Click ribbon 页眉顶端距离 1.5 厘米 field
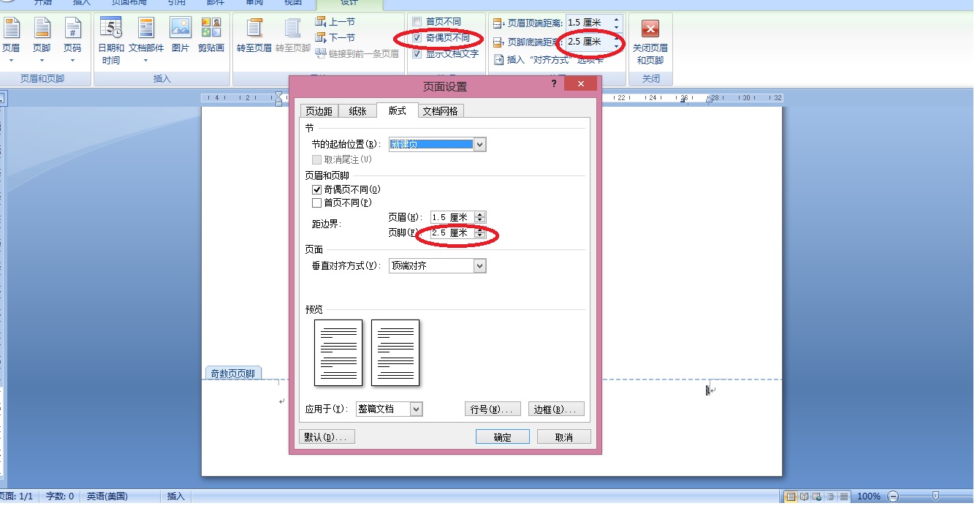The width and height of the screenshot is (980, 514). click(x=589, y=23)
